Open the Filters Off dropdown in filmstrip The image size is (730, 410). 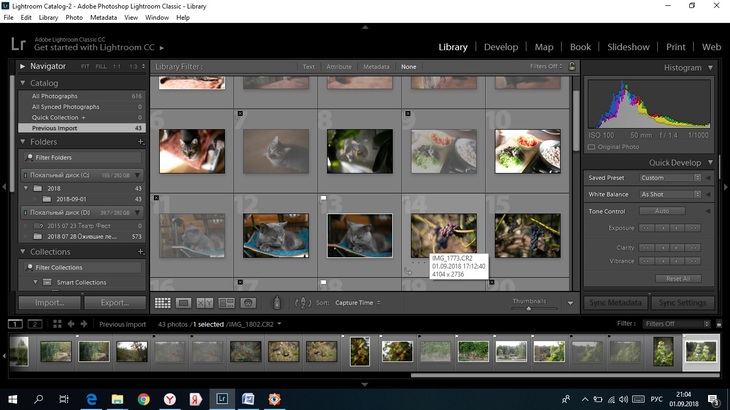tap(677, 324)
